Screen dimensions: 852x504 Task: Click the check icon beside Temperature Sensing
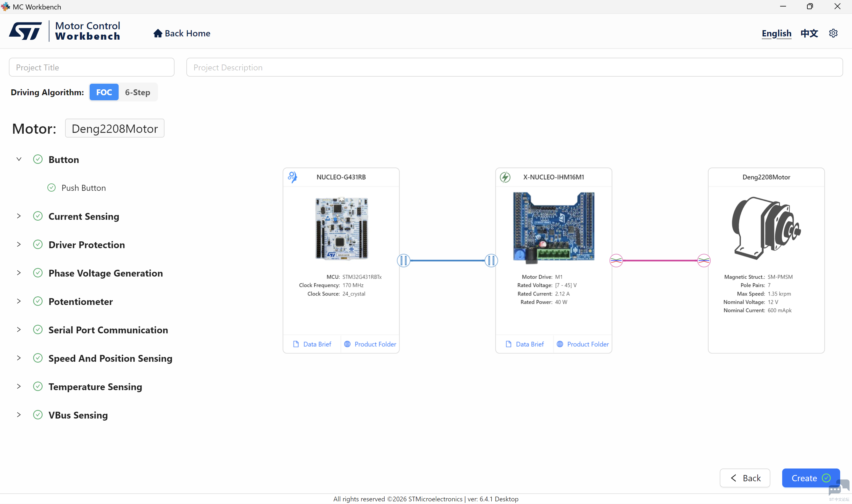coord(38,387)
